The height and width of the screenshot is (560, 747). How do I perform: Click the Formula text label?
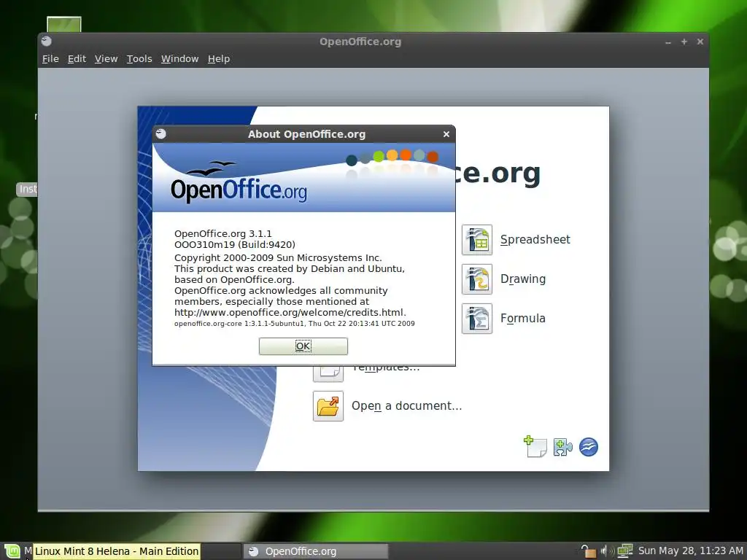(x=522, y=319)
